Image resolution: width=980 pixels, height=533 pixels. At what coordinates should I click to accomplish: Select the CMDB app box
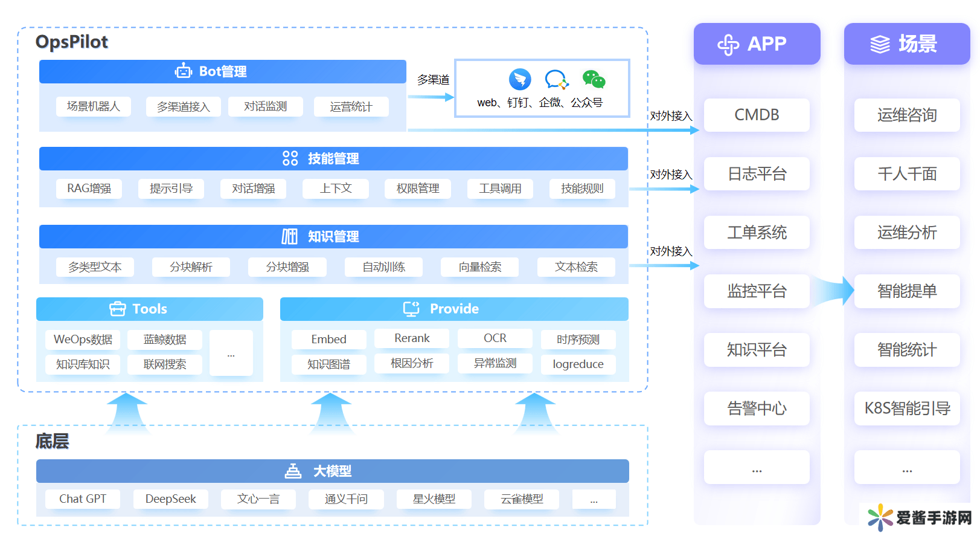tap(757, 115)
